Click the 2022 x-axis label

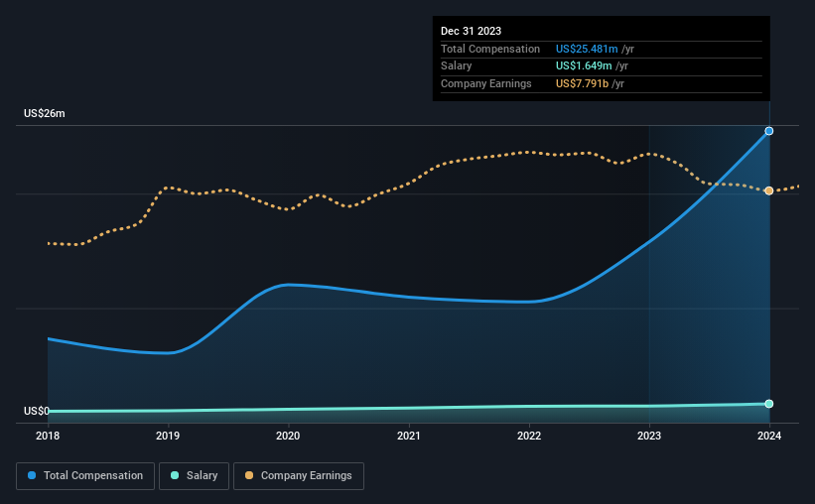point(529,436)
